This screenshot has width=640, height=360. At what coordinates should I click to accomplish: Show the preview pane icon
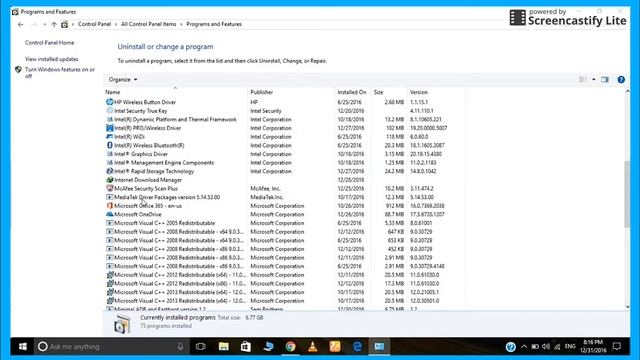[x=604, y=80]
